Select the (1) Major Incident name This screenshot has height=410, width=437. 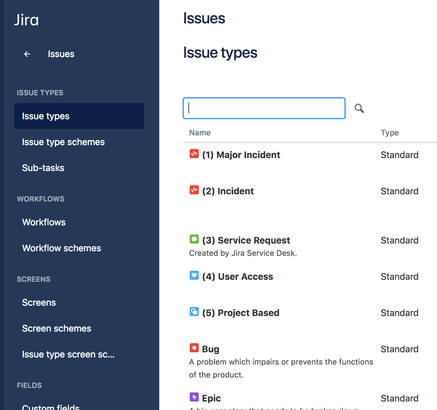[241, 155]
